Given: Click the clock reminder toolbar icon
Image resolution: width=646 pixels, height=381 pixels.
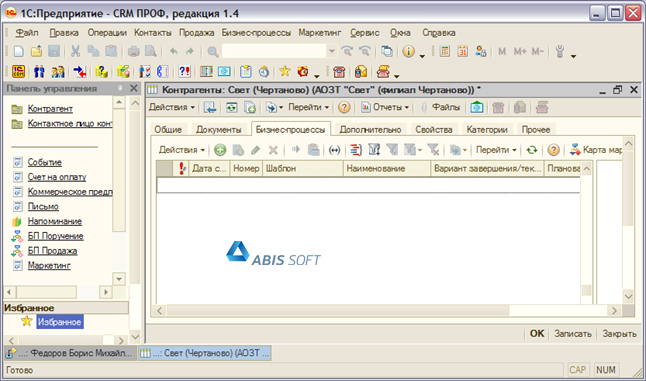Looking at the screenshot, I should pyautogui.click(x=264, y=72).
